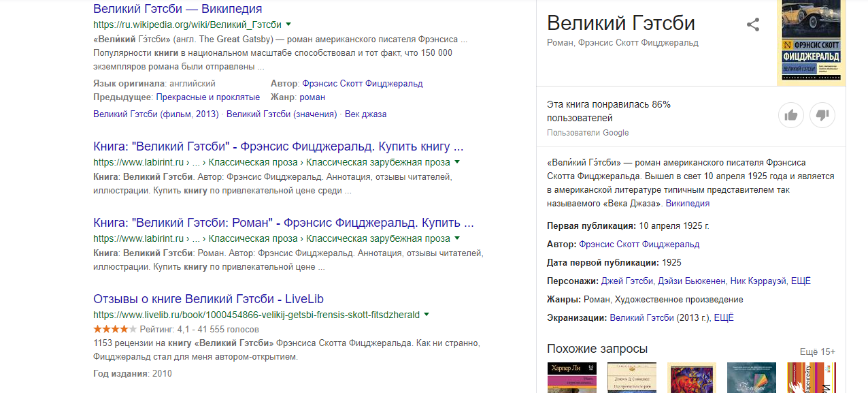Open 'Отзывы о книге Великий Гэтсби - LiveLib'
Image resolution: width=868 pixels, height=393 pixels.
pos(208,299)
